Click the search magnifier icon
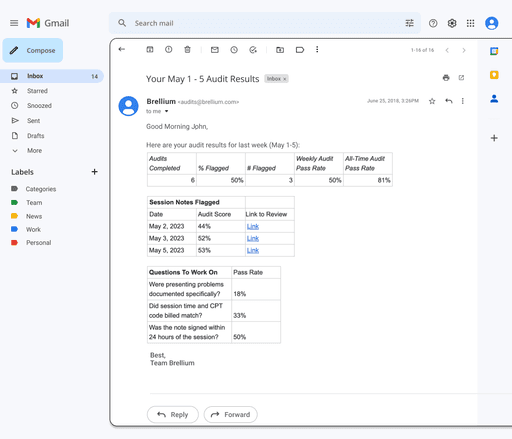This screenshot has height=439, width=512. (122, 23)
